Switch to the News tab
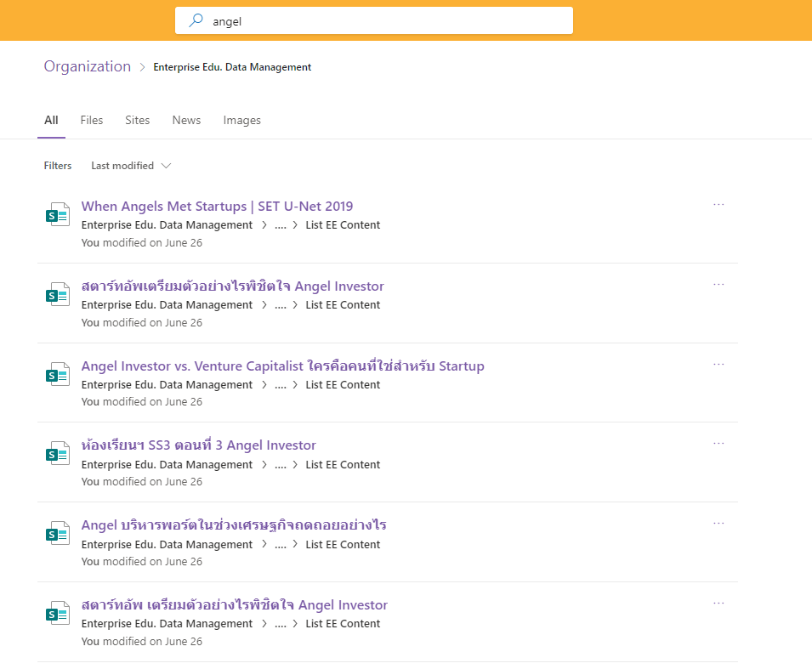 (x=186, y=120)
